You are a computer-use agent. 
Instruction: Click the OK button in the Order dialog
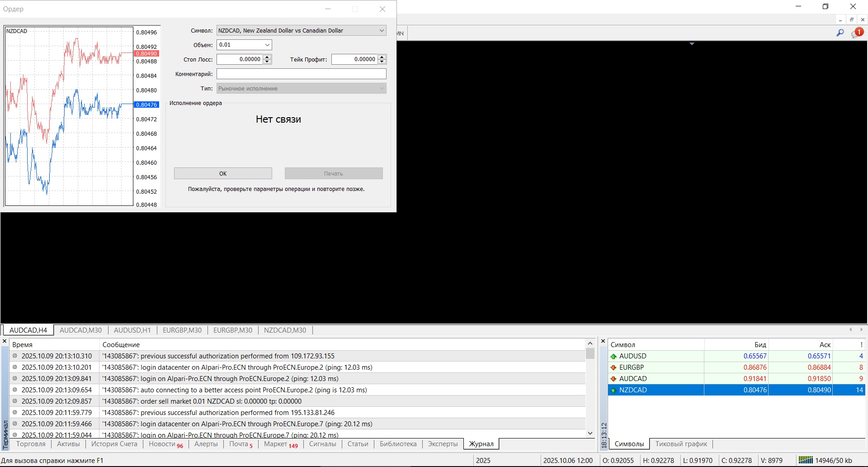tap(223, 174)
